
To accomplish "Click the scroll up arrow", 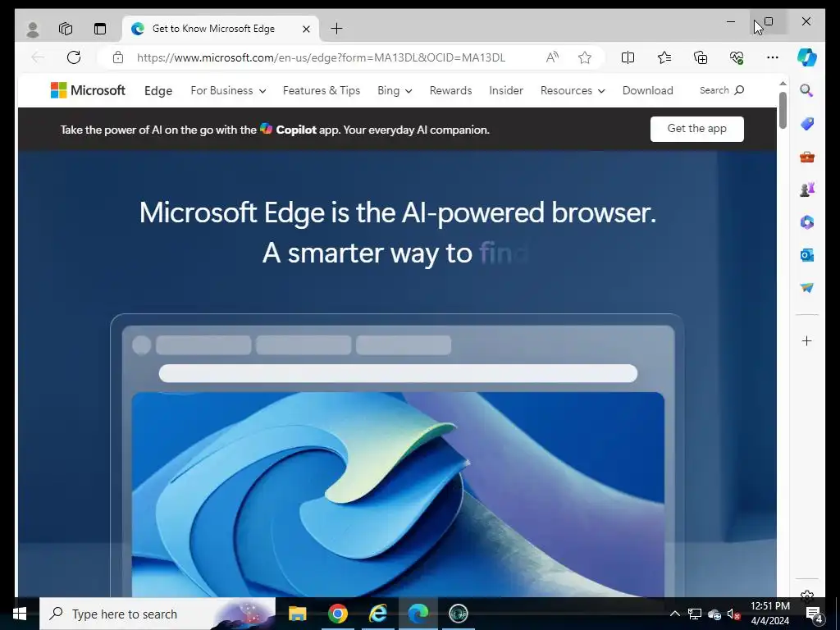I will (783, 84).
